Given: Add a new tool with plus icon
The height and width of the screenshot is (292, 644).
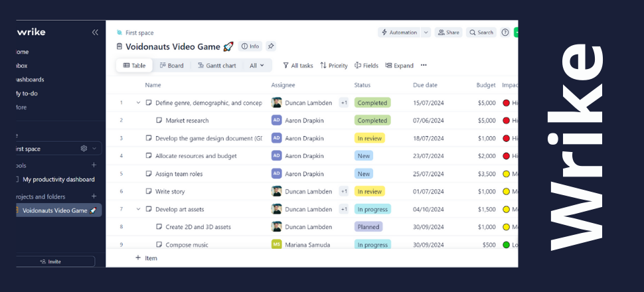Looking at the screenshot, I should pyautogui.click(x=94, y=165).
